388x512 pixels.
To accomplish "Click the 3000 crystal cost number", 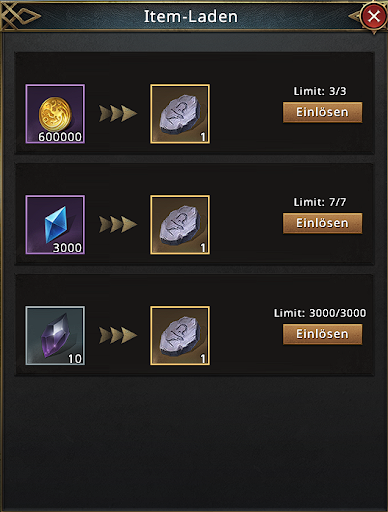I will 67,248.
